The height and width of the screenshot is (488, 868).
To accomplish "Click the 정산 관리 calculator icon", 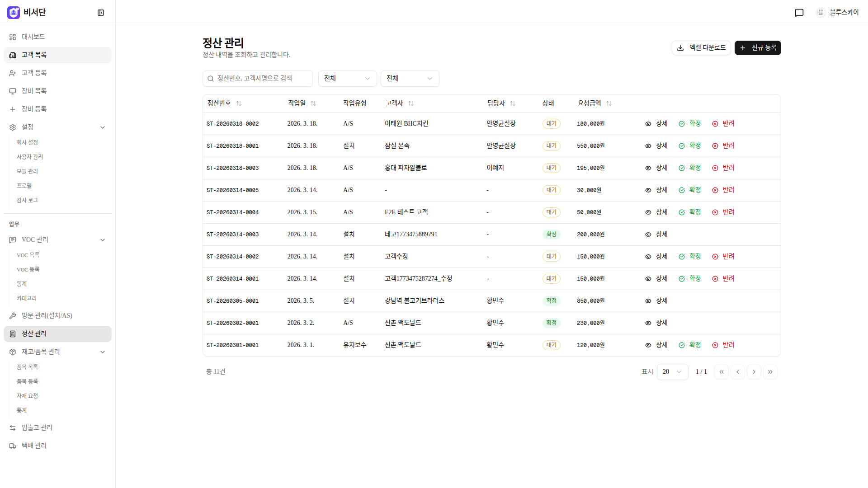I will click(x=13, y=334).
